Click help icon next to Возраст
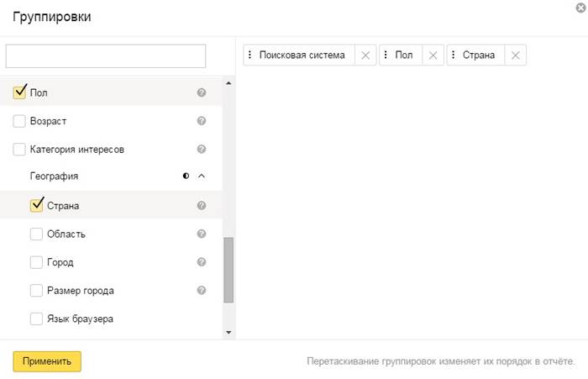 click(x=202, y=121)
